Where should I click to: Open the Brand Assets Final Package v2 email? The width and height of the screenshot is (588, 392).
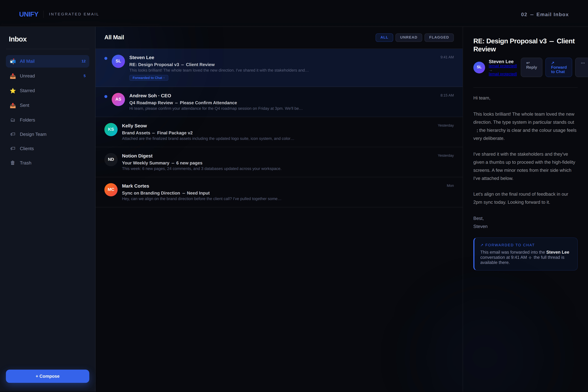[279, 132]
